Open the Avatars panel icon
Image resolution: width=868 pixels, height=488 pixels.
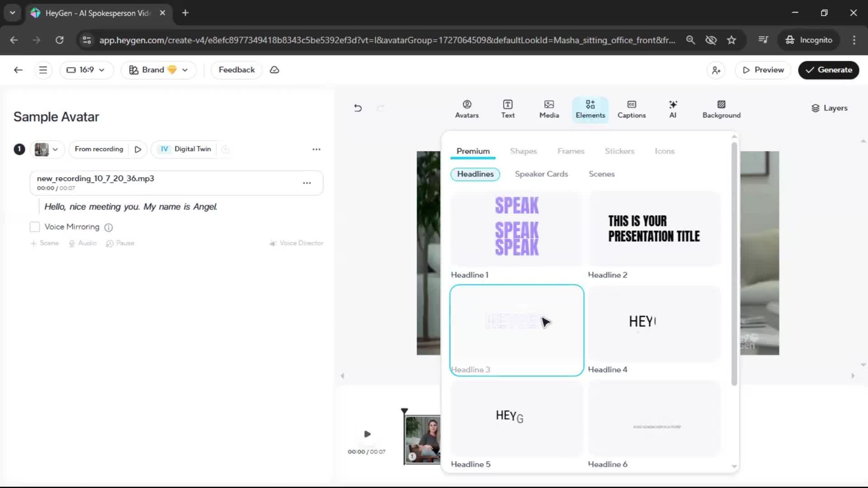tap(467, 109)
